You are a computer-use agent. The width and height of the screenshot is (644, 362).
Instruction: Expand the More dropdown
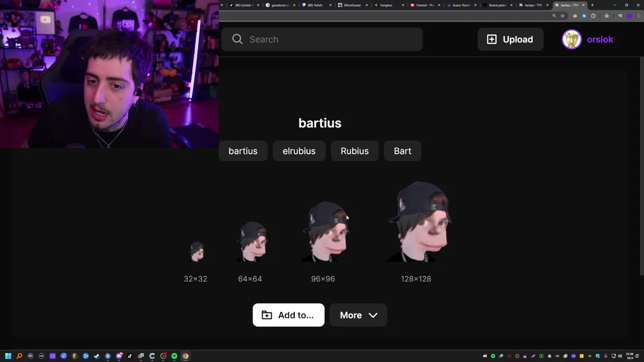tap(358, 315)
